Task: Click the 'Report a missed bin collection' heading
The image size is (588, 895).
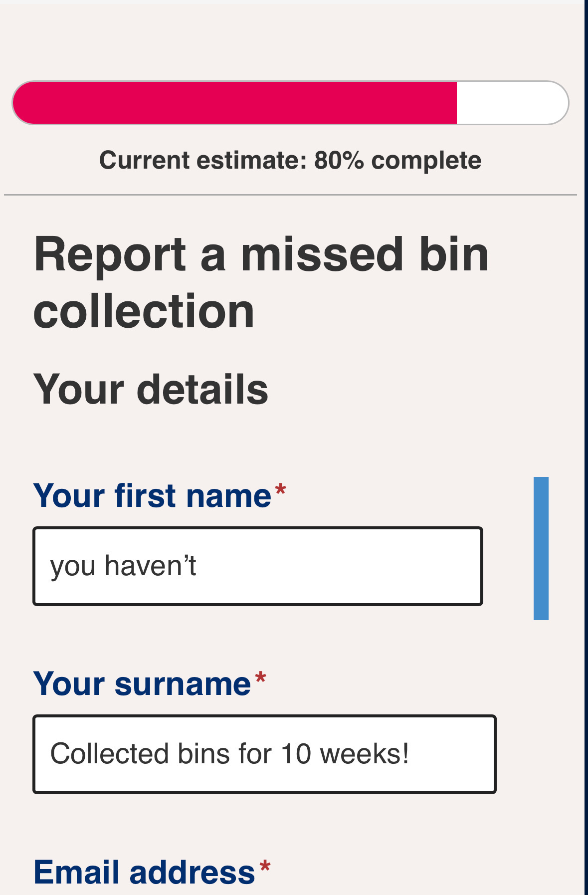Action: [x=261, y=282]
